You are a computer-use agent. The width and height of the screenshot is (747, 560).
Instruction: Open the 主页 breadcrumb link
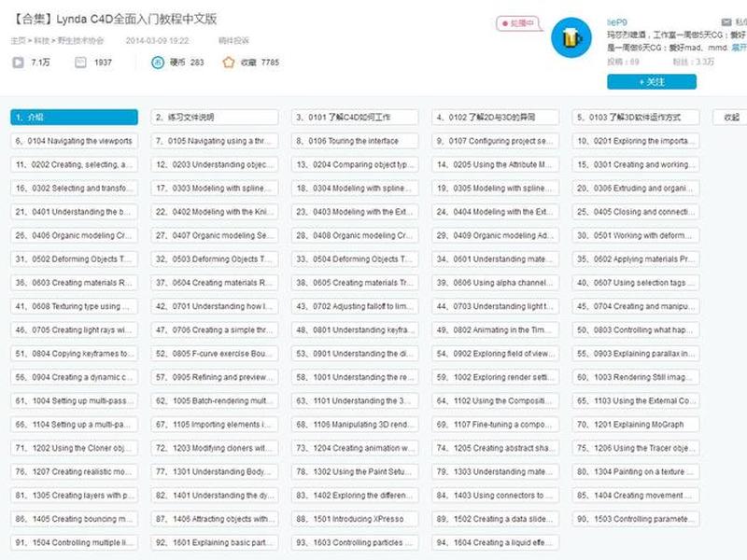(17, 41)
